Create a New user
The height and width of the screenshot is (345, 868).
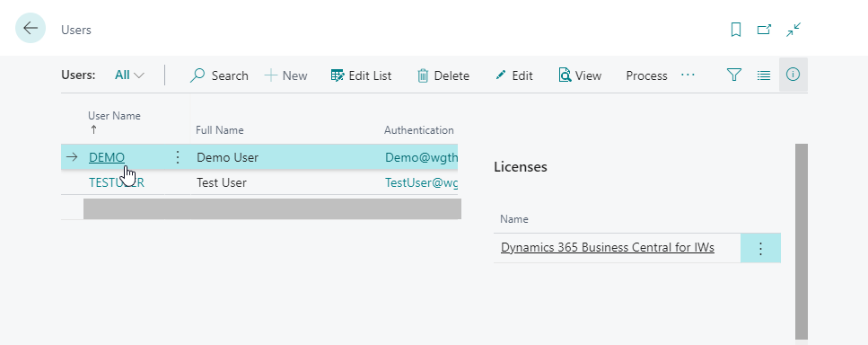[x=285, y=75]
